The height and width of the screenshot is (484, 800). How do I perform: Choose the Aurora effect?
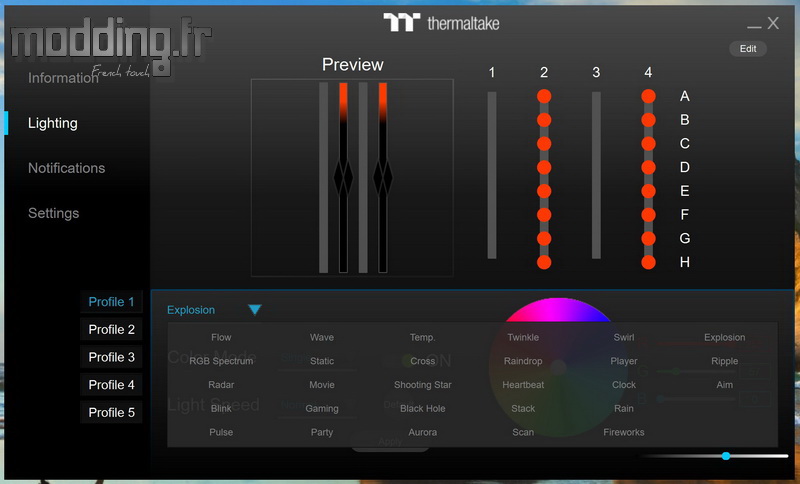[x=422, y=432]
